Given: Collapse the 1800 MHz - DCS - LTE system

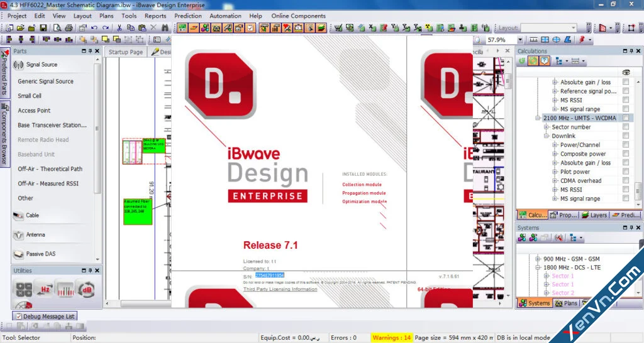Looking at the screenshot, I should pyautogui.click(x=538, y=268).
